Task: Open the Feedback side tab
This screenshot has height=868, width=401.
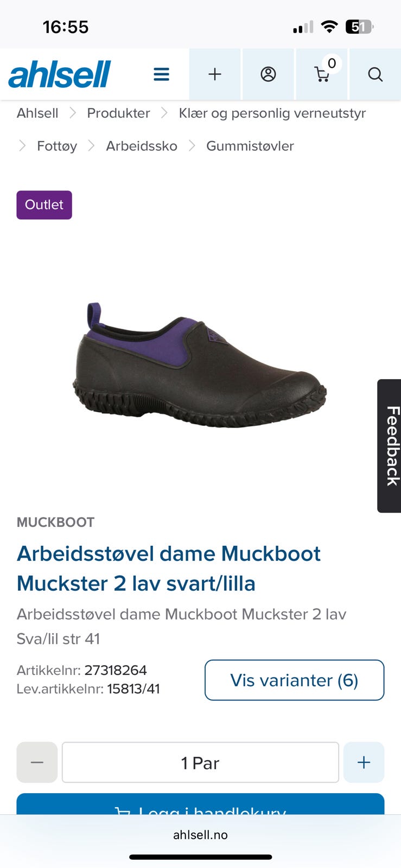Action: [x=390, y=446]
